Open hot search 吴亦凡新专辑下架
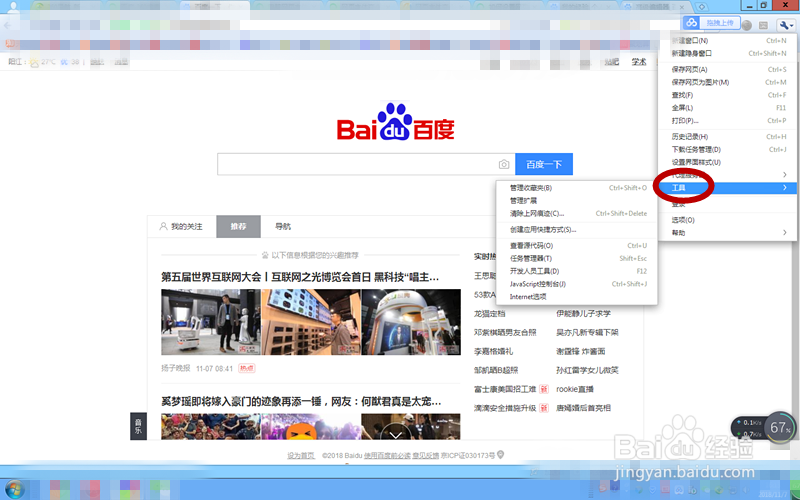 (587, 332)
